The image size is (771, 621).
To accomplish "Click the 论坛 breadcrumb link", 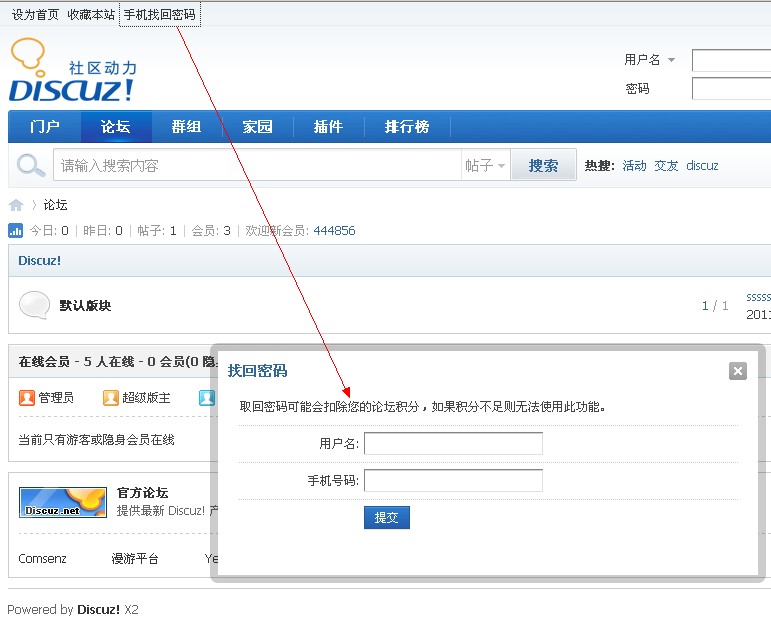I will [x=56, y=205].
